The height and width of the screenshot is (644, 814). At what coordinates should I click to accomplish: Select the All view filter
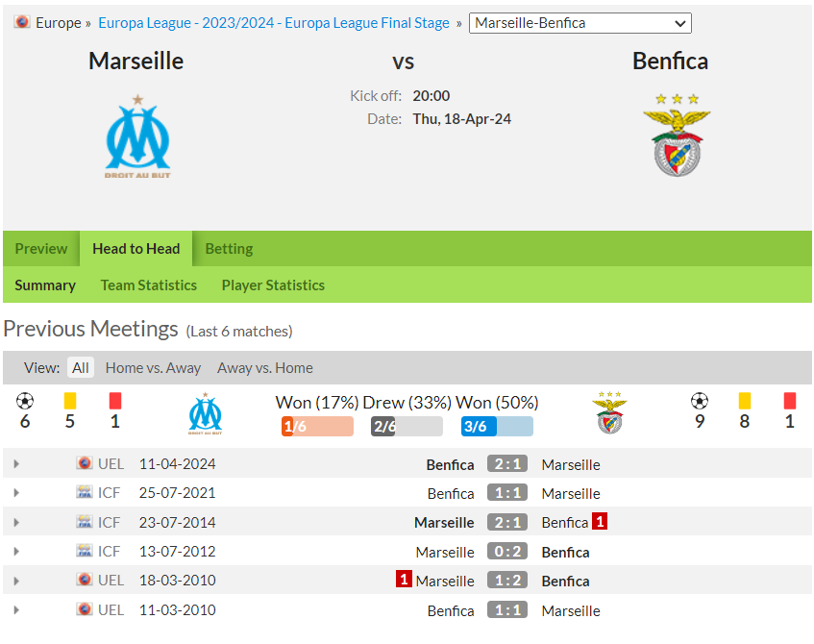pos(81,368)
